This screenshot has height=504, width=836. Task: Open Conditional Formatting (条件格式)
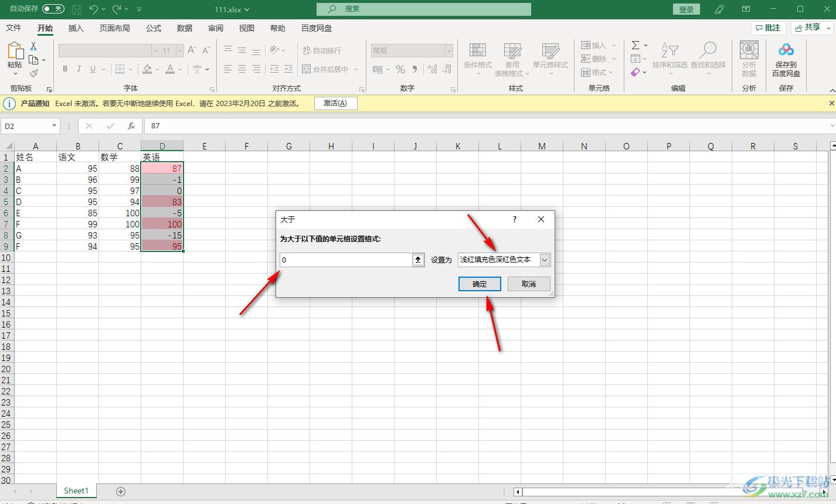478,59
